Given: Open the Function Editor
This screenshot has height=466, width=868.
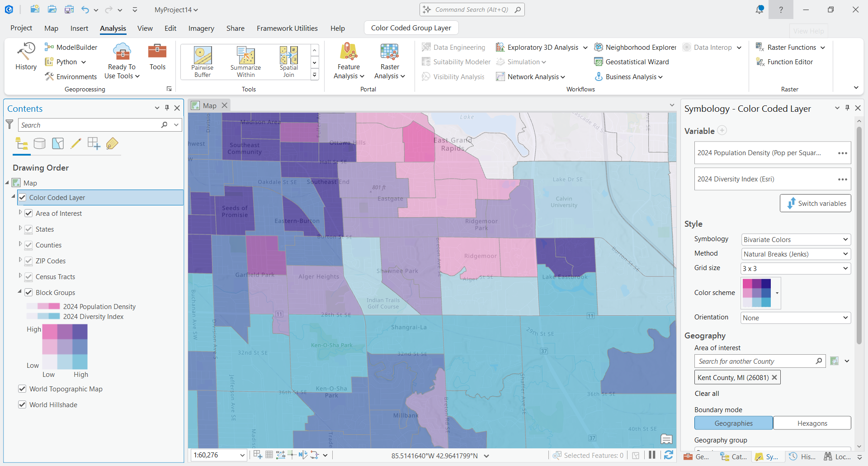Looking at the screenshot, I should (x=784, y=62).
